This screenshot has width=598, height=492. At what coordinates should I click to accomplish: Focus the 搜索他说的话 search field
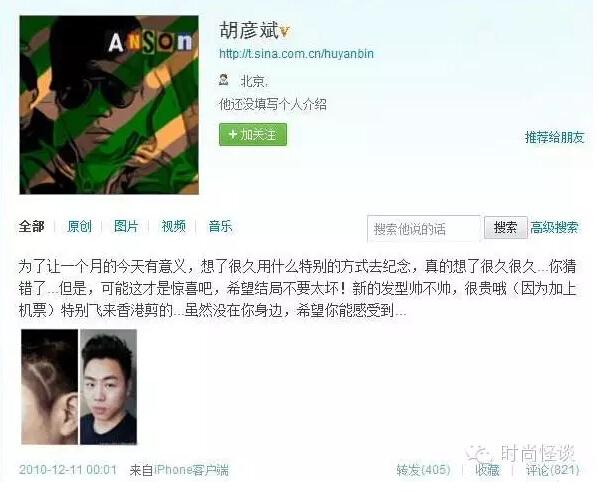424,228
